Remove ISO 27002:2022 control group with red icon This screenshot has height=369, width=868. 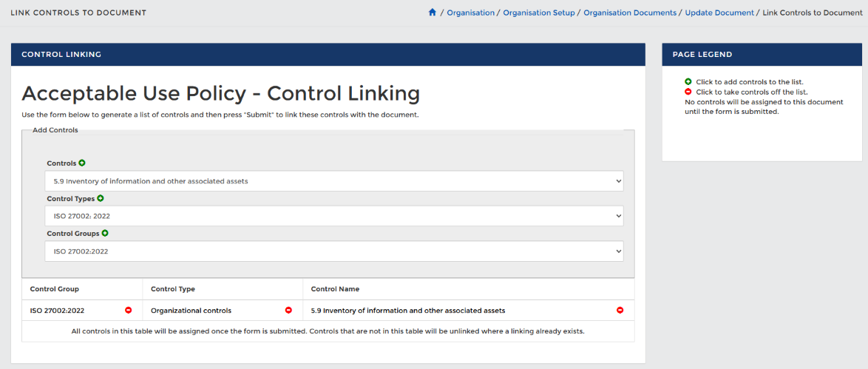tap(129, 311)
